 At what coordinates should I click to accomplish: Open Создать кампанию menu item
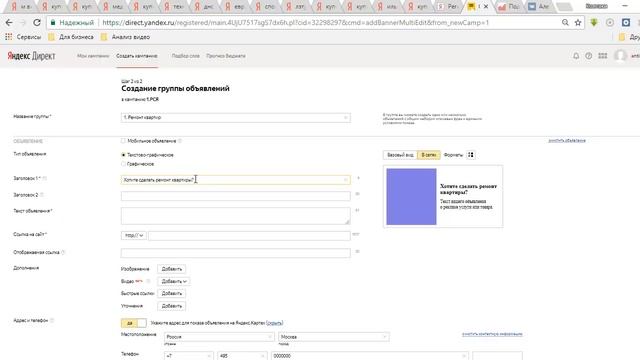(x=137, y=56)
